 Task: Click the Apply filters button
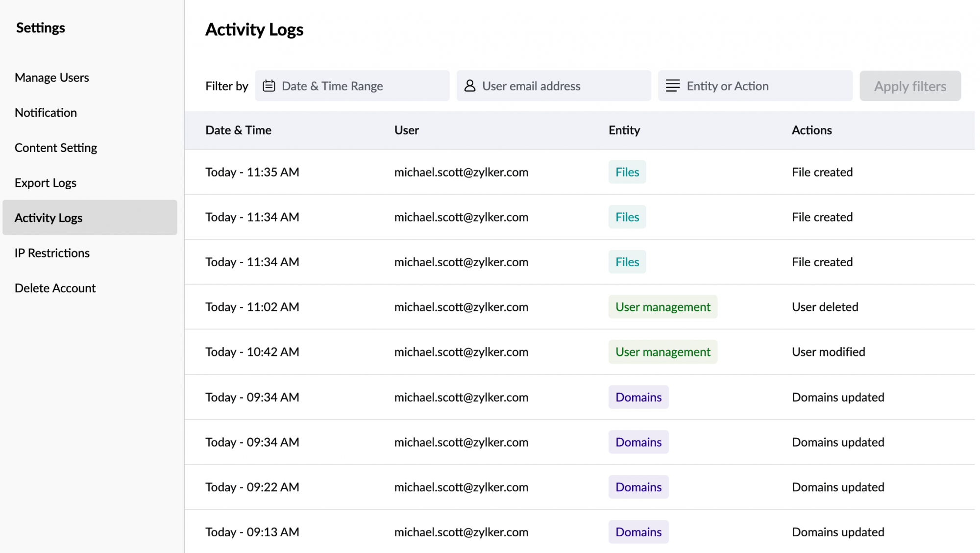point(909,86)
